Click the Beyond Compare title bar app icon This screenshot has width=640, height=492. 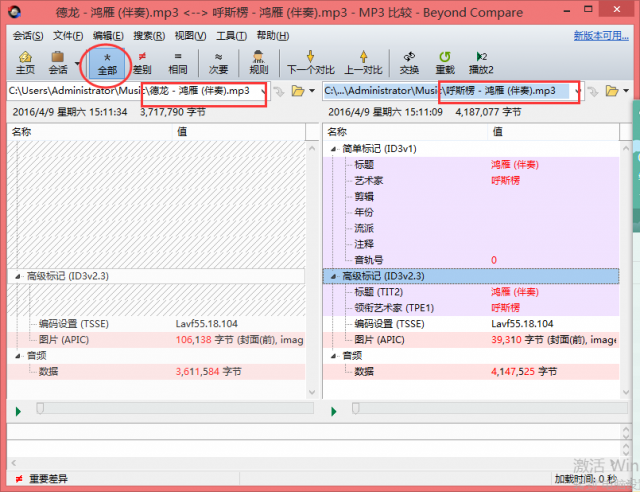(16, 12)
